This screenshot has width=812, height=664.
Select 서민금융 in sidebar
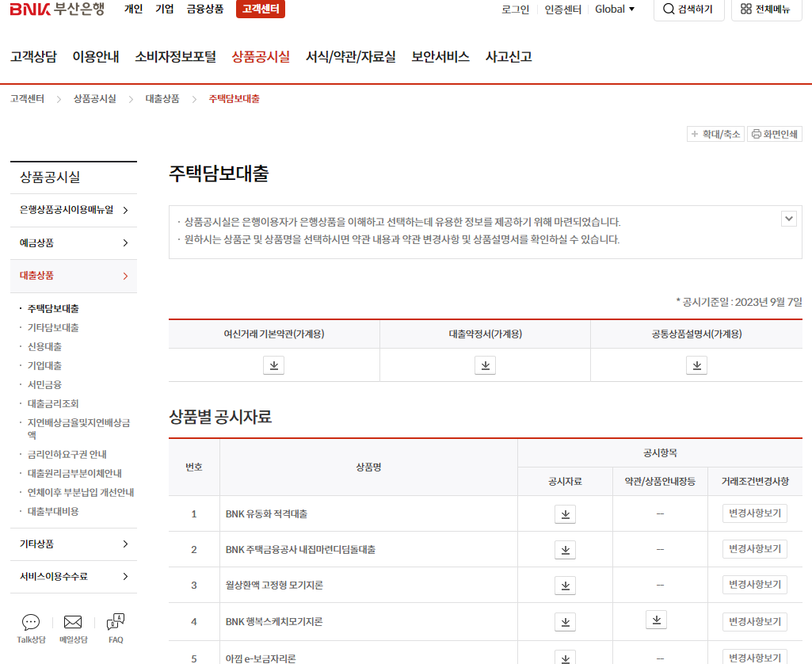44,384
